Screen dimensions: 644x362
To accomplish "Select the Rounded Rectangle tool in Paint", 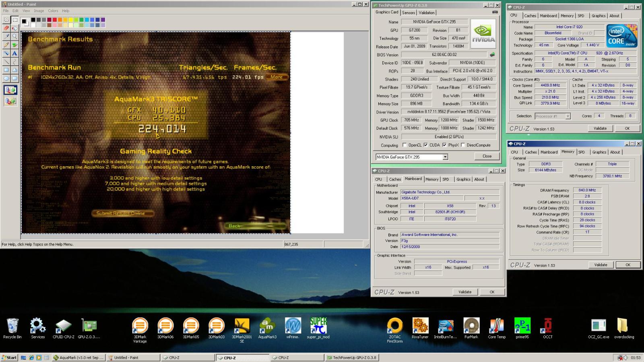I will coord(15,79).
